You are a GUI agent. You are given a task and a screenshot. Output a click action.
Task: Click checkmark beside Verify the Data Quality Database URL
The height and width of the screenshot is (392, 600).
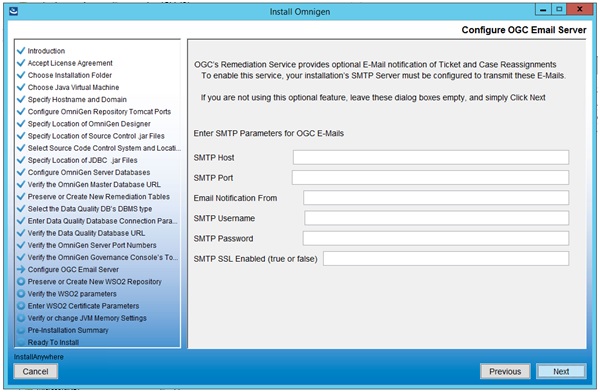click(x=21, y=233)
